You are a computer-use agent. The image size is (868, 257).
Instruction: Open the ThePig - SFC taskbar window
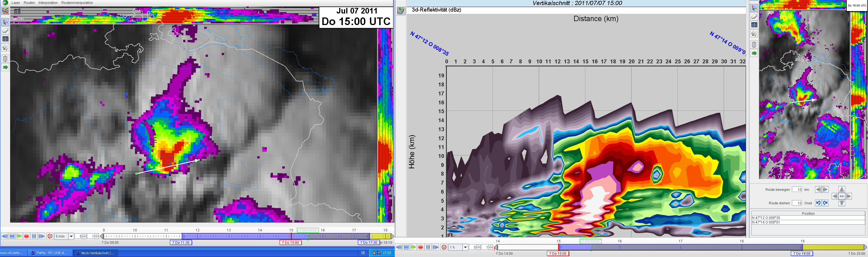50,253
